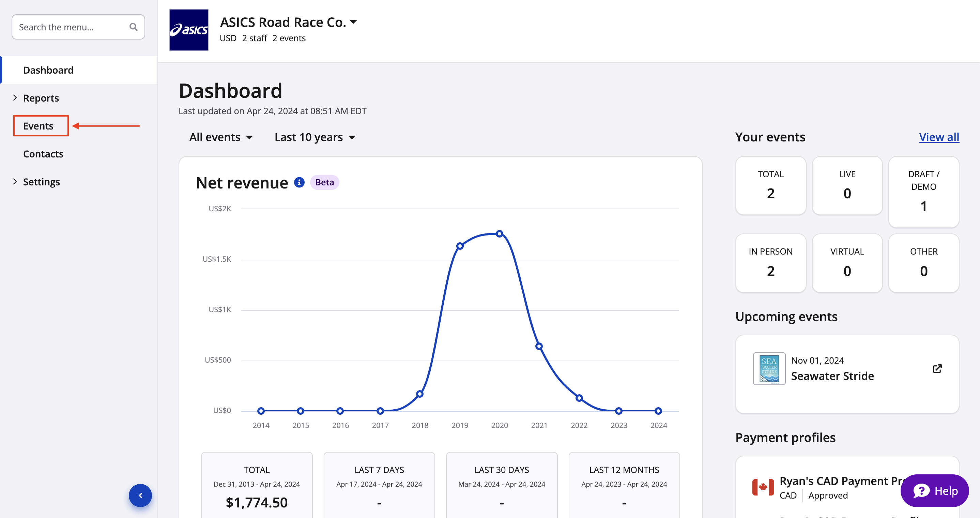Click the search magnifier icon
The width and height of the screenshot is (980, 518).
pos(133,27)
